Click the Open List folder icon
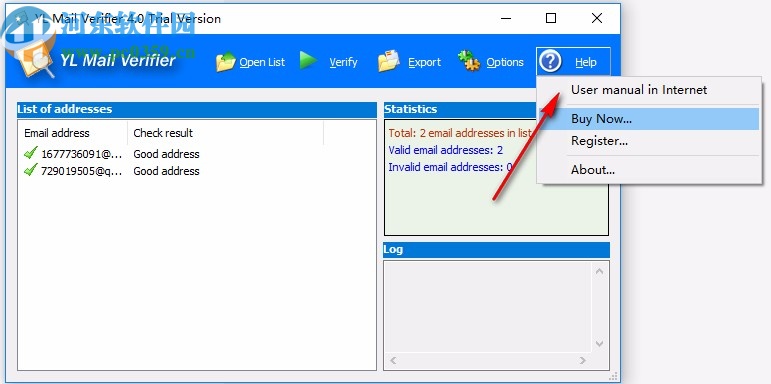771x384 pixels. pyautogui.click(x=226, y=62)
